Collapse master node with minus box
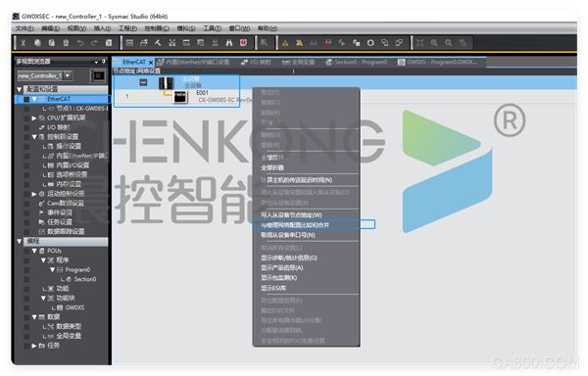The height and width of the screenshot is (376, 588). click(143, 82)
